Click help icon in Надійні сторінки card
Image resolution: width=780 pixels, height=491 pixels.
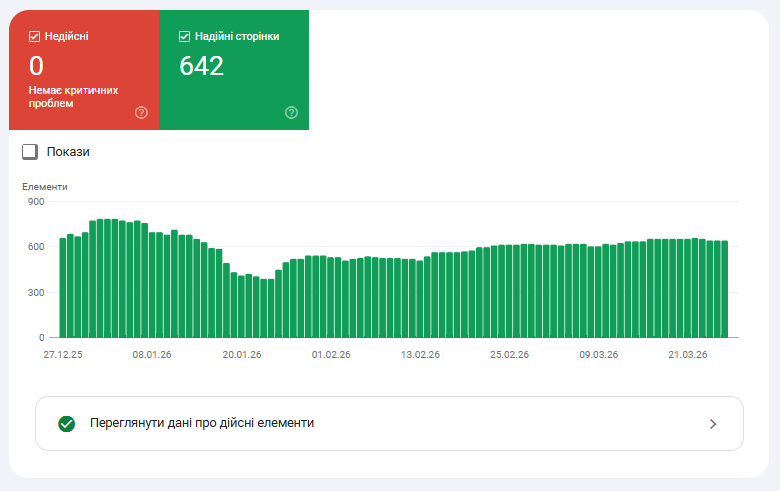pos(291,112)
